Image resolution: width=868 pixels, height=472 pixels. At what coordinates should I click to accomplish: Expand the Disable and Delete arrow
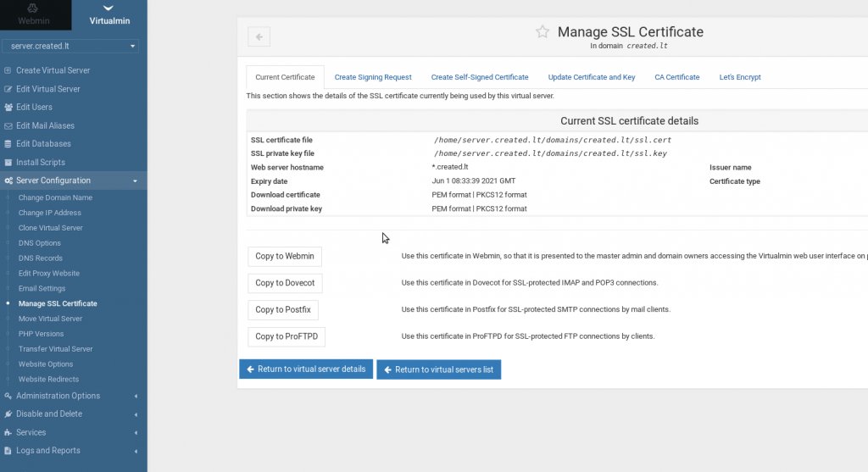[x=136, y=414]
